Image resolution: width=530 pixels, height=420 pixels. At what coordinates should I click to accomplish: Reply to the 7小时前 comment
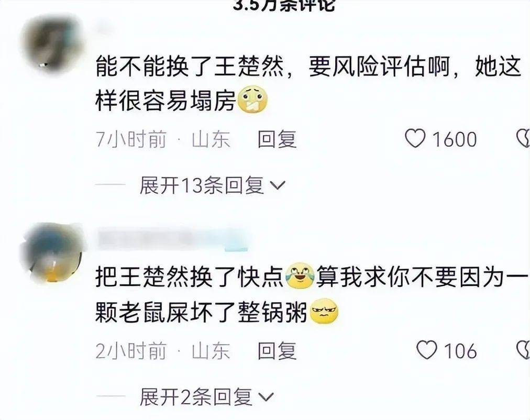coord(277,139)
